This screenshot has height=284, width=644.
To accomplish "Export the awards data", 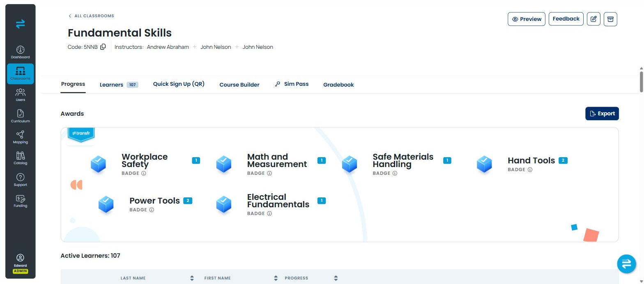I will tap(602, 114).
